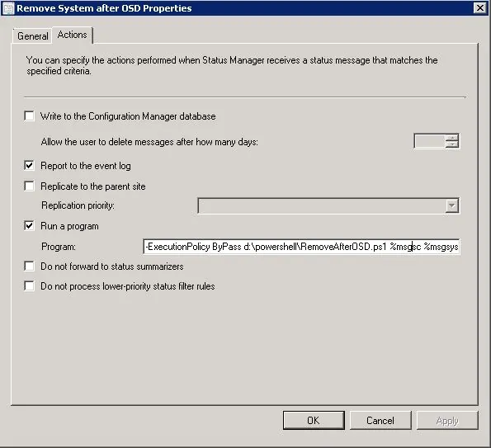This screenshot has width=491, height=448.
Task: Switch to the General tab
Action: 32,36
